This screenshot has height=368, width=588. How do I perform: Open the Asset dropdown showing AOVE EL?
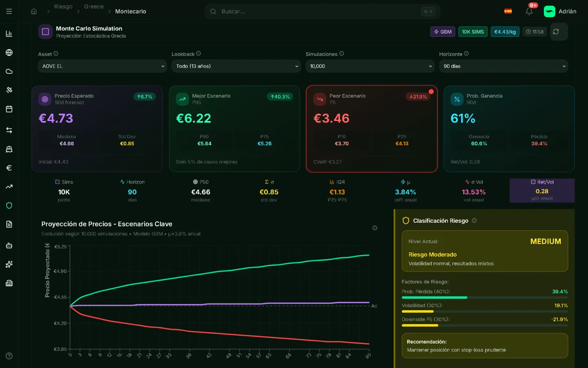pos(102,66)
